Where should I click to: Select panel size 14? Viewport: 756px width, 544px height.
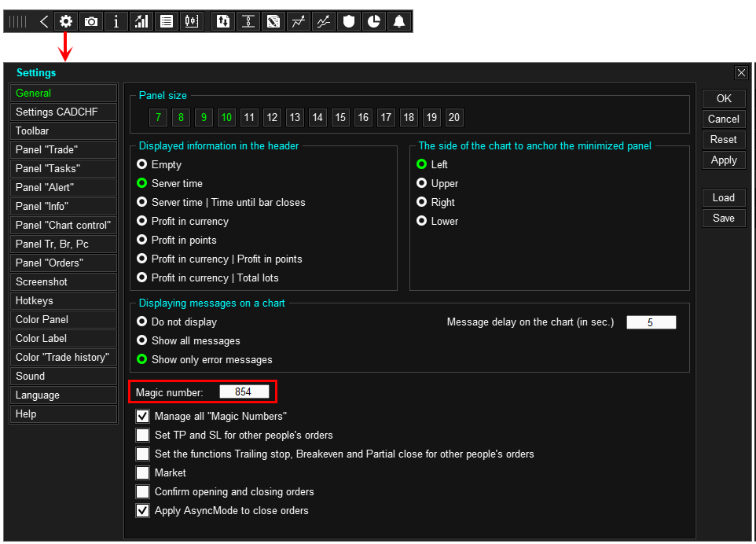317,117
